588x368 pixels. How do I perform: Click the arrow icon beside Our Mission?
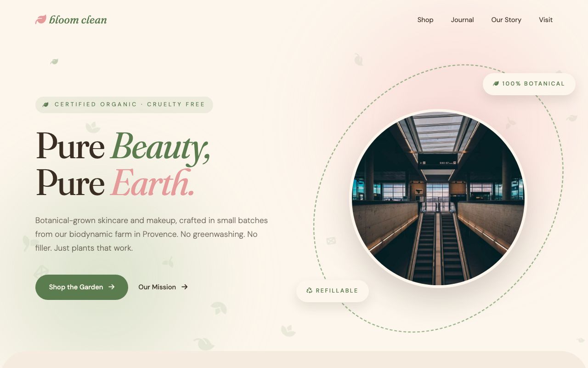pyautogui.click(x=185, y=287)
